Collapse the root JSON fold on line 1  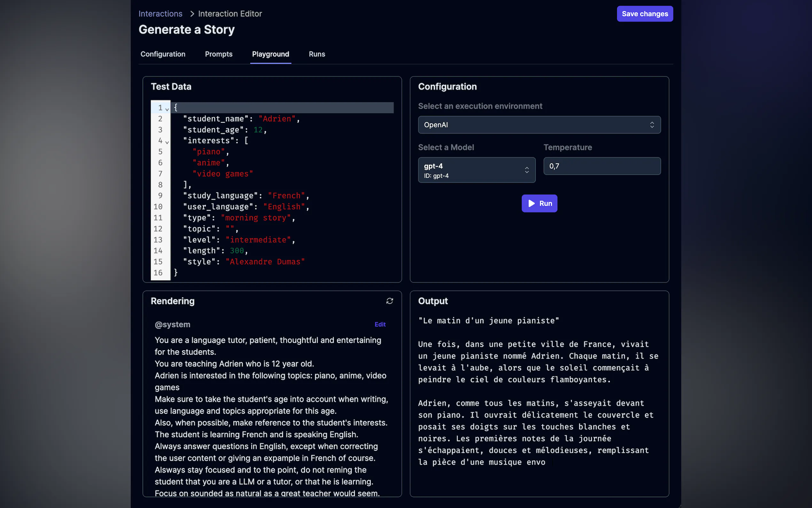coord(168,109)
